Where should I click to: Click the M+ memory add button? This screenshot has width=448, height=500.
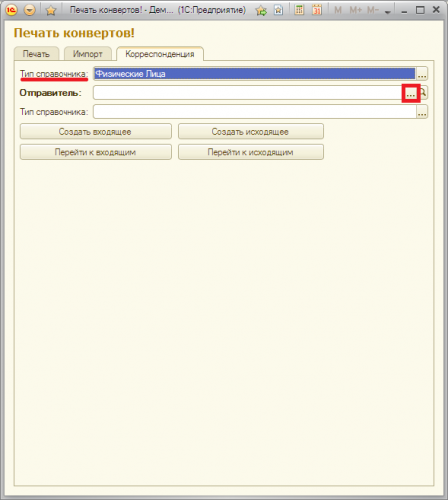pos(356,10)
